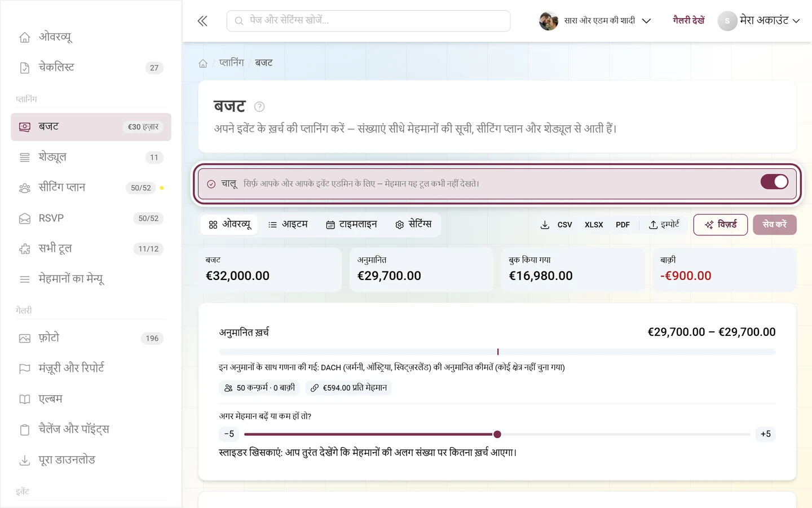The image size is (812, 508).
Task: Open चैलेंज और पॉइंट्स in the sidebar
Action: point(91,429)
